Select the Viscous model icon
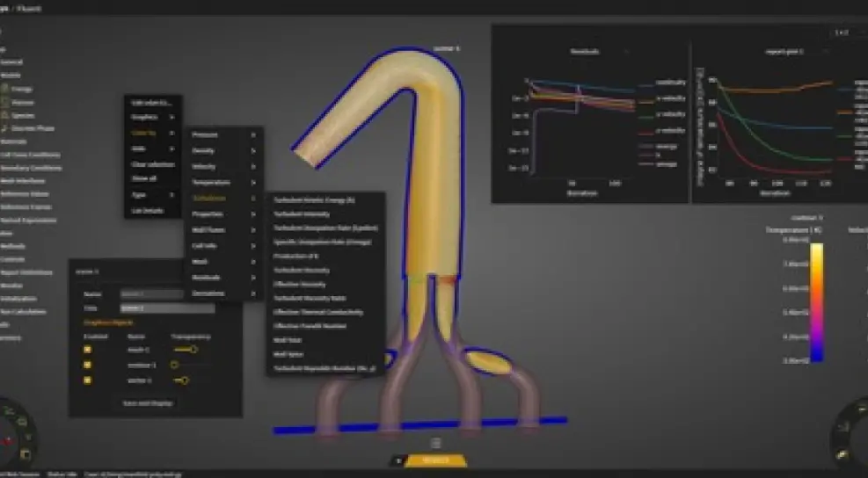This screenshot has height=478, width=868. pos(6,102)
